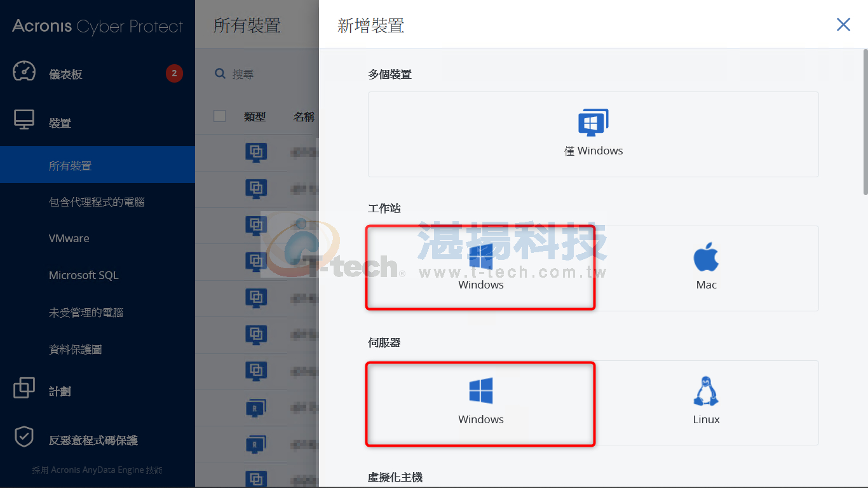868x488 pixels.
Task: Expand 裝置 section label in sidebar
Action: (60, 123)
